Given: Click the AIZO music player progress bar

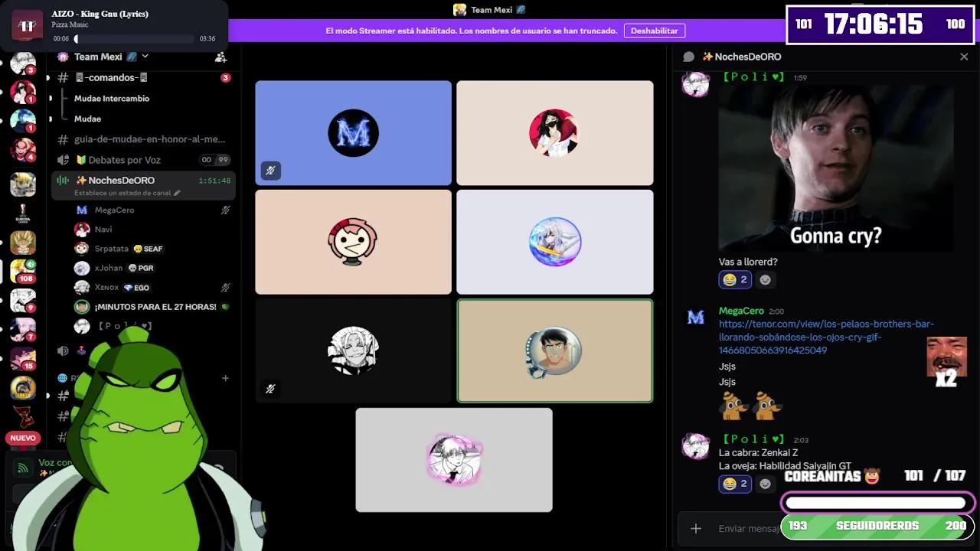Looking at the screenshot, I should 135,38.
